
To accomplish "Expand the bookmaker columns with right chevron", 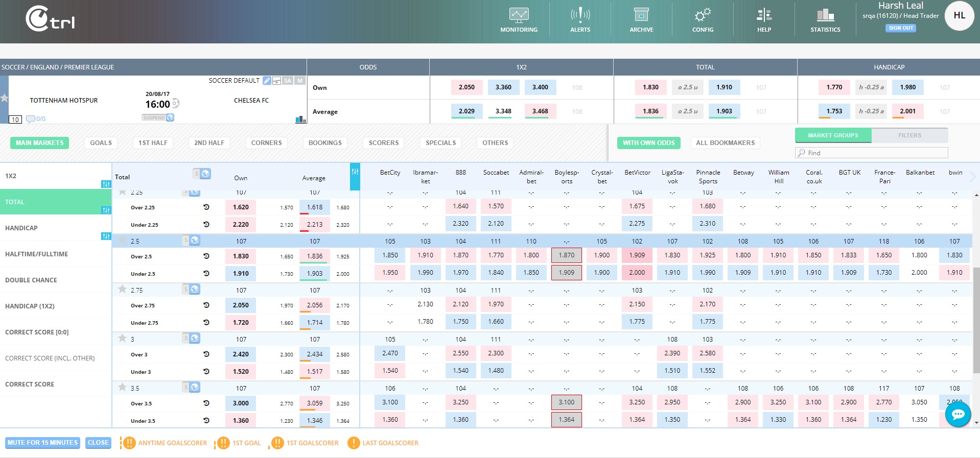I will click(x=972, y=177).
